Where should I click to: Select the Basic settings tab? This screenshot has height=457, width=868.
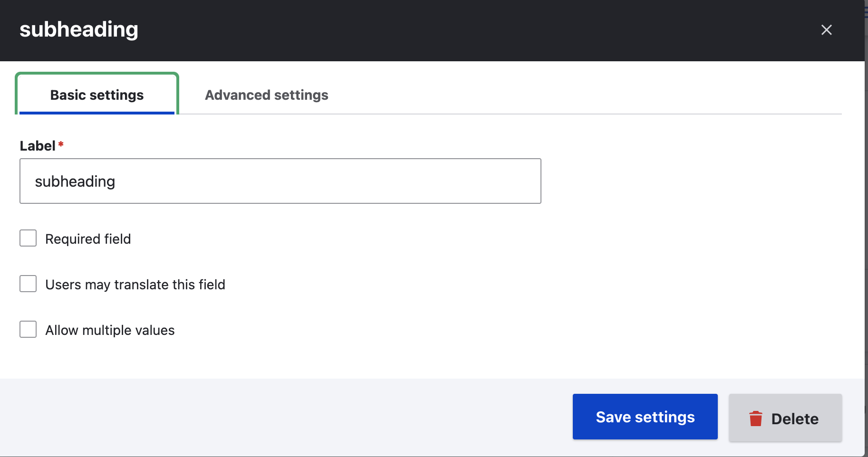tap(96, 95)
